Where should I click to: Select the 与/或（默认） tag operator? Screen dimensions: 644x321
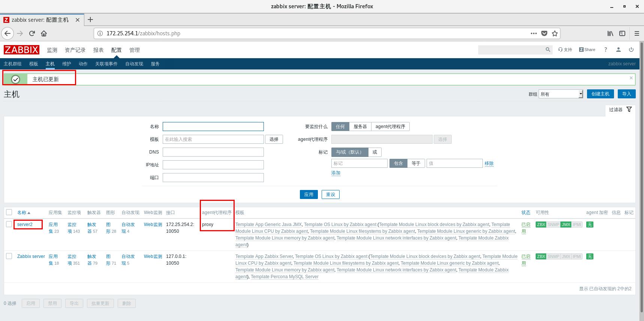tap(350, 152)
